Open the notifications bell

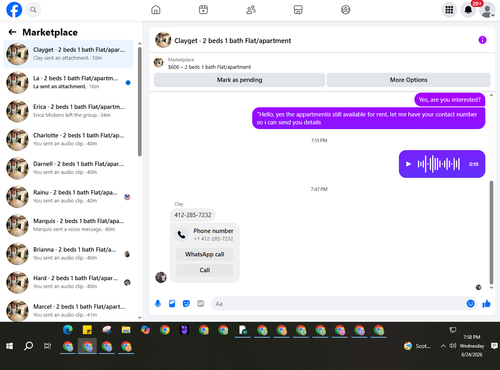(x=468, y=10)
